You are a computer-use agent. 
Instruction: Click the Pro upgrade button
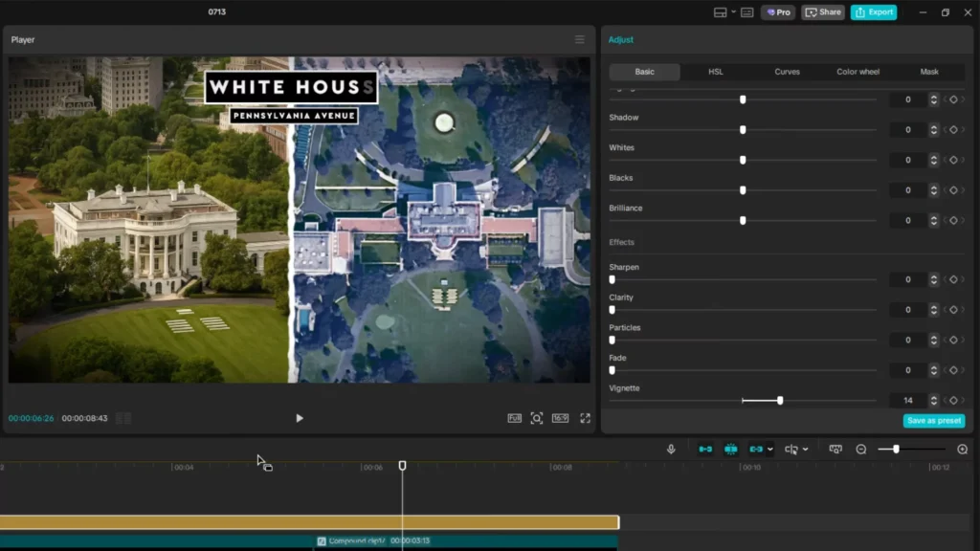778,12
